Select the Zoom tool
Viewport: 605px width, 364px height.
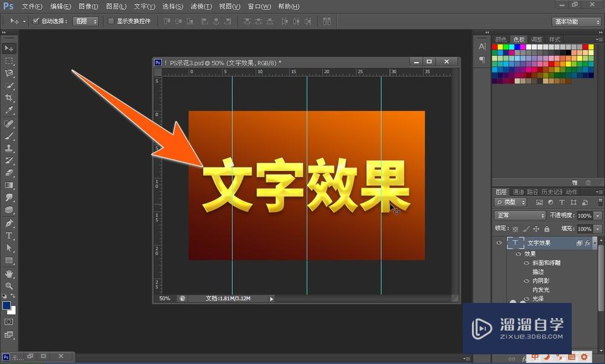click(x=8, y=285)
